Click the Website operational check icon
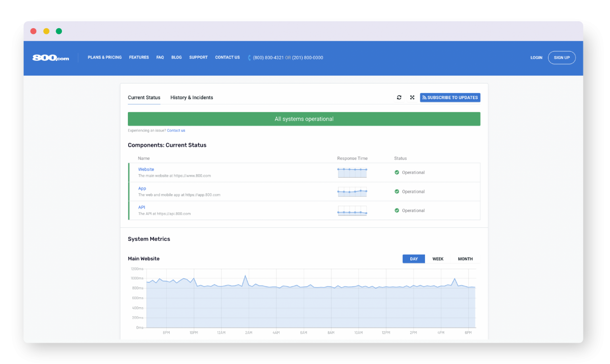 tap(397, 173)
